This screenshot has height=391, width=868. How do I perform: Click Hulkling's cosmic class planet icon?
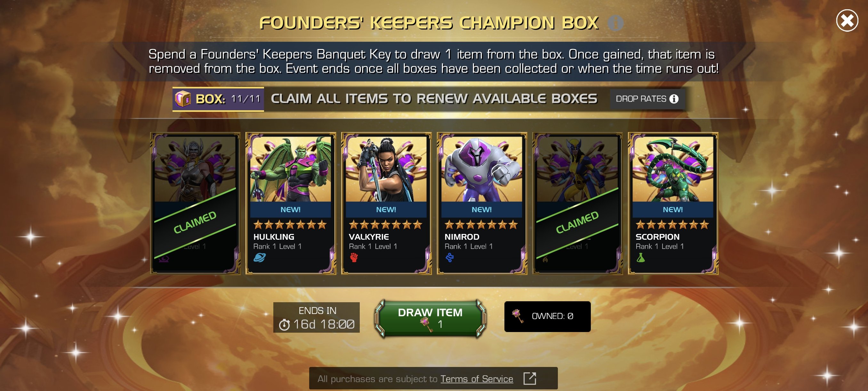pyautogui.click(x=260, y=258)
